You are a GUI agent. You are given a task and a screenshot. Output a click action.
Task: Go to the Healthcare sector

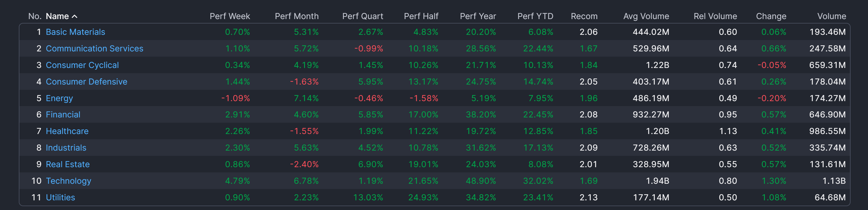click(67, 131)
